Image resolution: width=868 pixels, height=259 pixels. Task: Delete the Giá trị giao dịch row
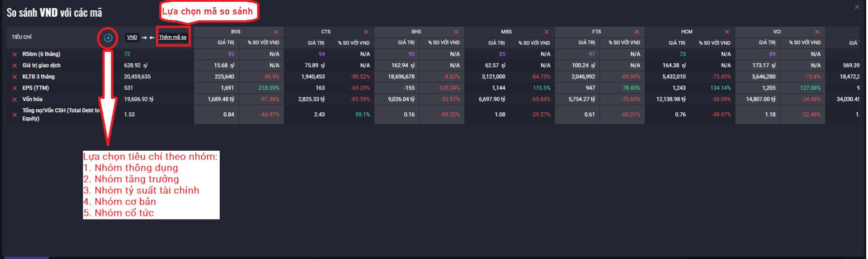pos(14,66)
